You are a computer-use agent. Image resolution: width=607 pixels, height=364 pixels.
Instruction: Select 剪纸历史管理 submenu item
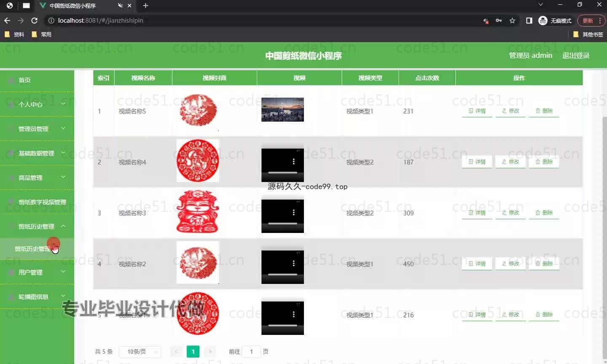pyautogui.click(x=37, y=249)
